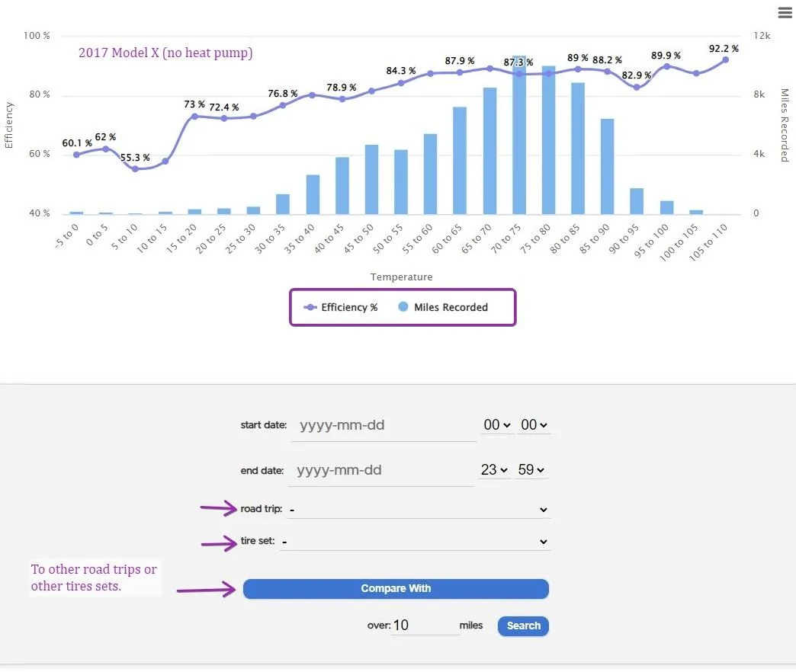Select the 85 to 90 miles bar
Viewport: 796px width, 672px height.
coord(607,166)
